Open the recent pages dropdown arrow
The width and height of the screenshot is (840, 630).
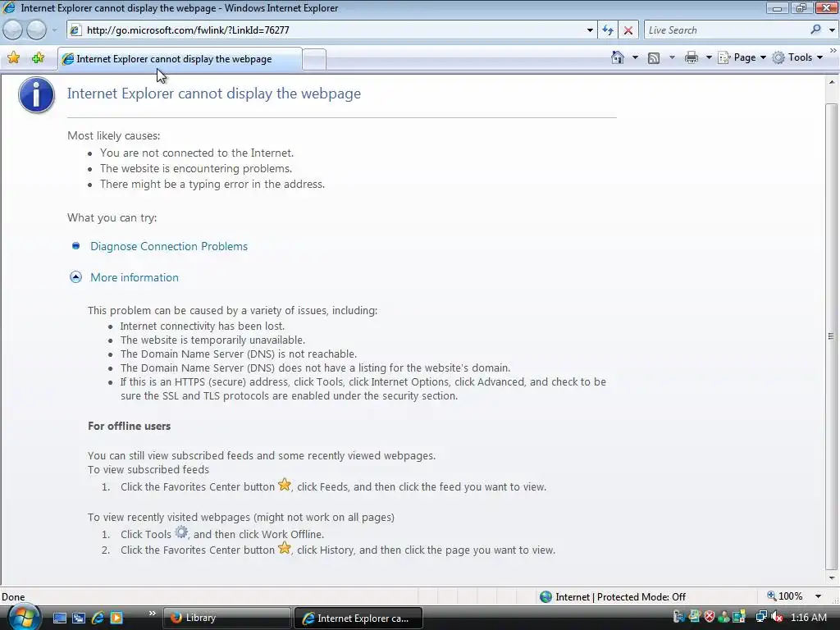pos(54,30)
